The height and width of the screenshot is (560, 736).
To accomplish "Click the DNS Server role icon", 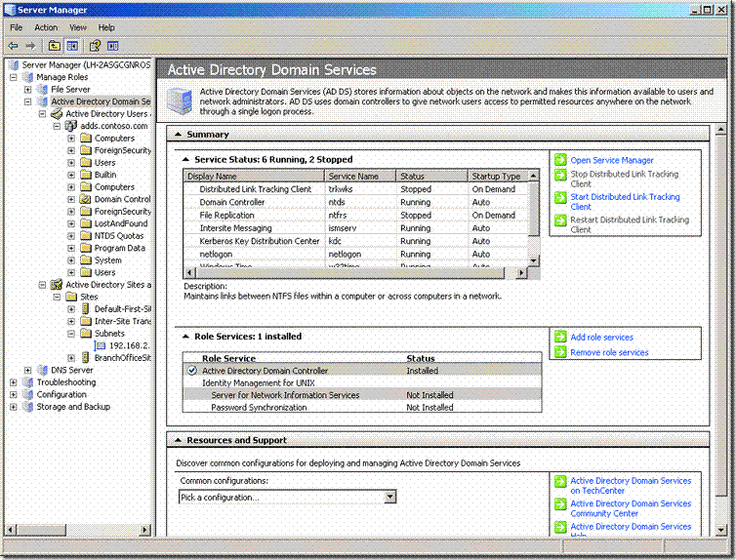I will click(42, 370).
